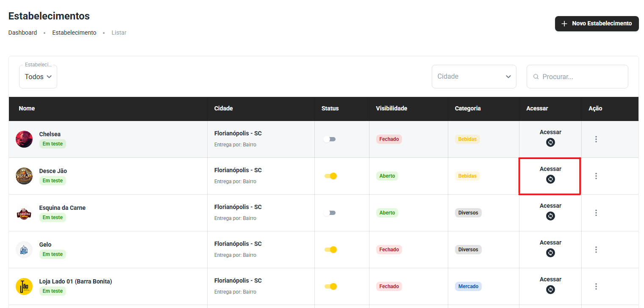Click the plus icon on Novo Estabelecimento
This screenshot has height=308, width=644.
tap(564, 24)
